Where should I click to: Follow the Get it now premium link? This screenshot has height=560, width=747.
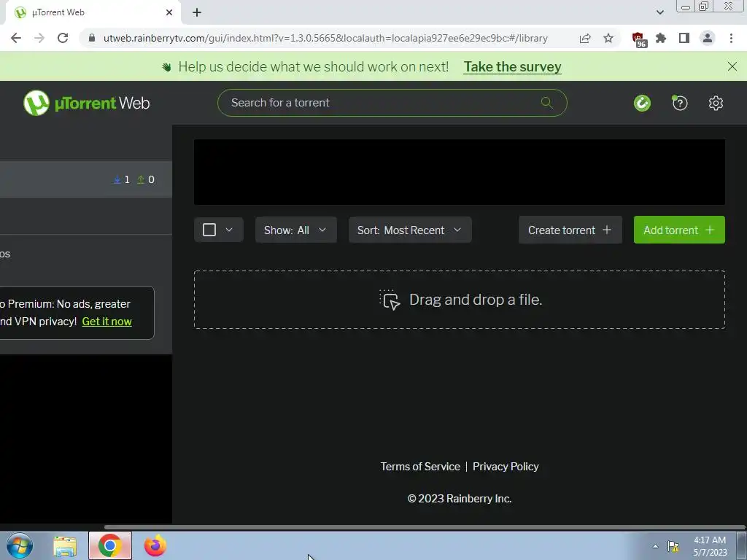[x=107, y=322]
